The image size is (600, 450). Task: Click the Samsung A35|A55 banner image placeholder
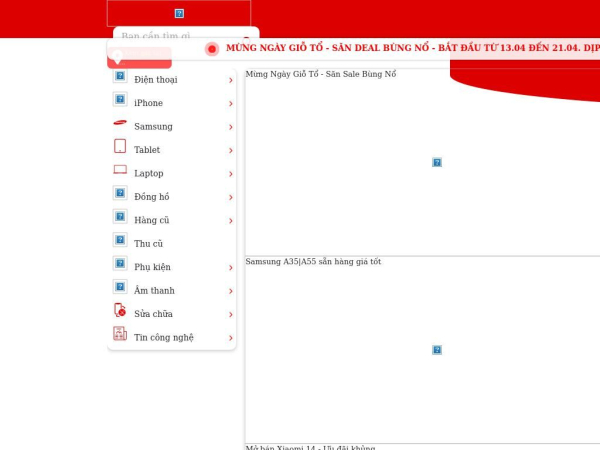pos(437,350)
